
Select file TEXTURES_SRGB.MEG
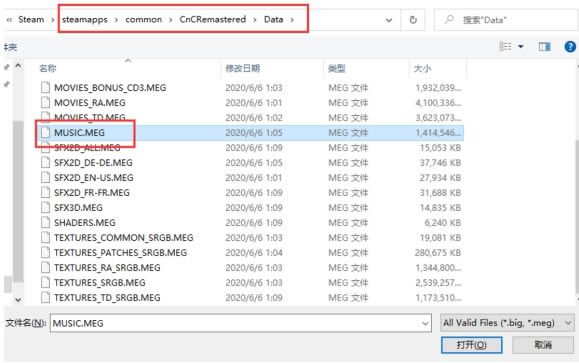click(x=100, y=282)
